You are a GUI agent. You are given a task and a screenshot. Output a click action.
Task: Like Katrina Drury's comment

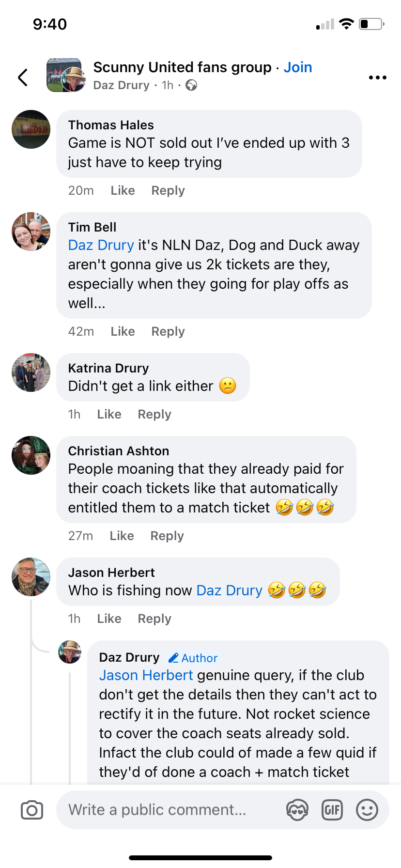[109, 414]
